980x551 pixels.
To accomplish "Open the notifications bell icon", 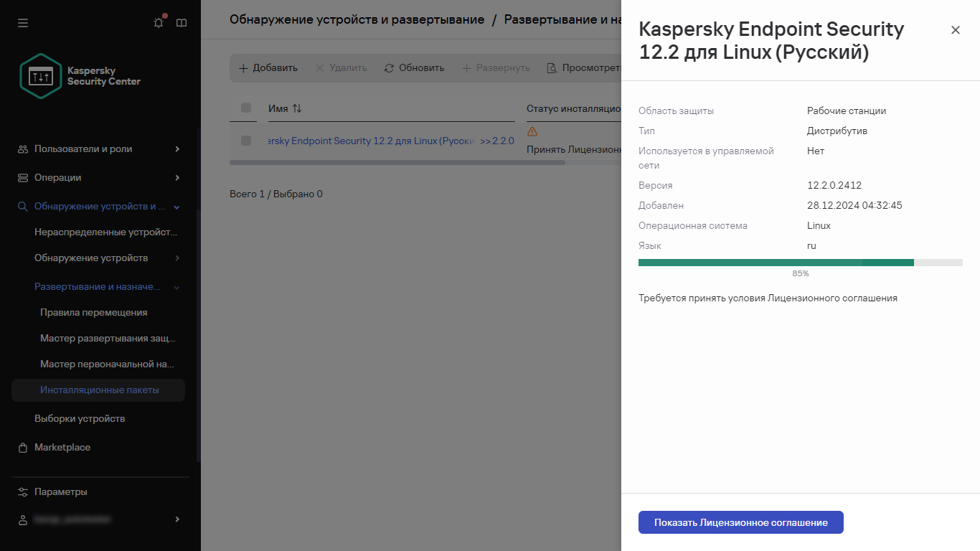I will coord(158,22).
